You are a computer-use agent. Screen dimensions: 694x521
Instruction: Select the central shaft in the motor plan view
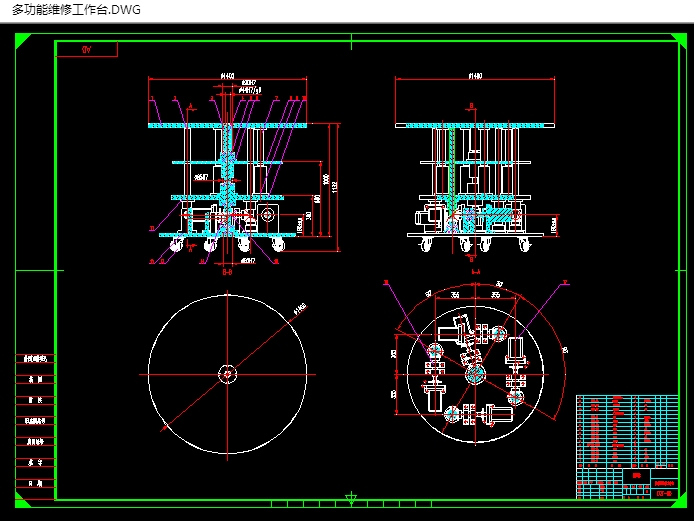[476, 374]
